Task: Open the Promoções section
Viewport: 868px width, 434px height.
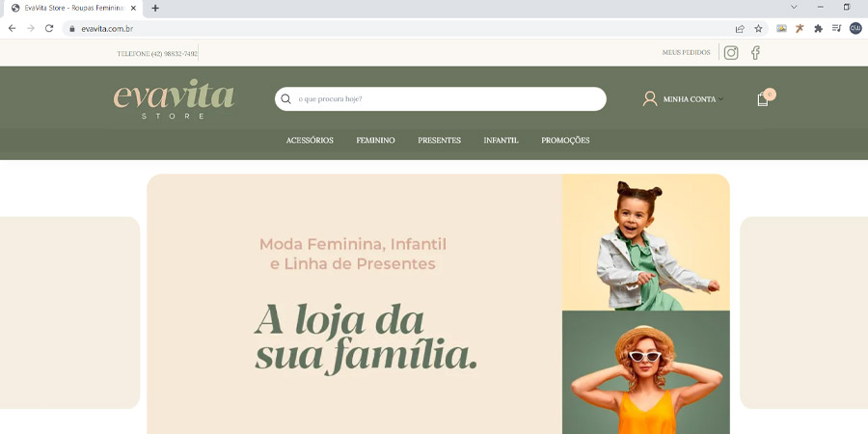Action: tap(565, 141)
